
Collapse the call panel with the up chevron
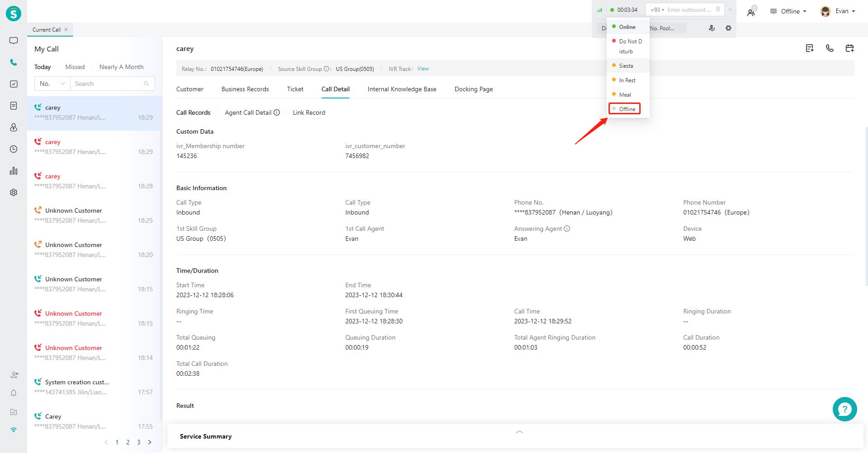730,9
